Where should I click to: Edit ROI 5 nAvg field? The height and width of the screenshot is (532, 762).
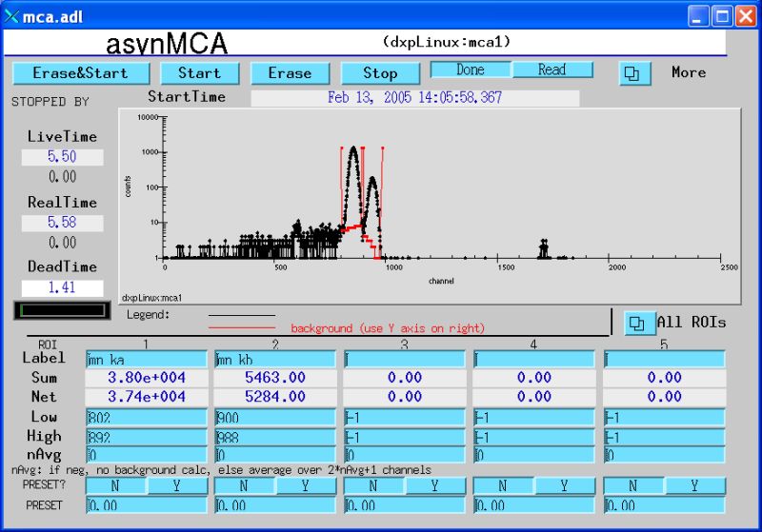(664, 455)
